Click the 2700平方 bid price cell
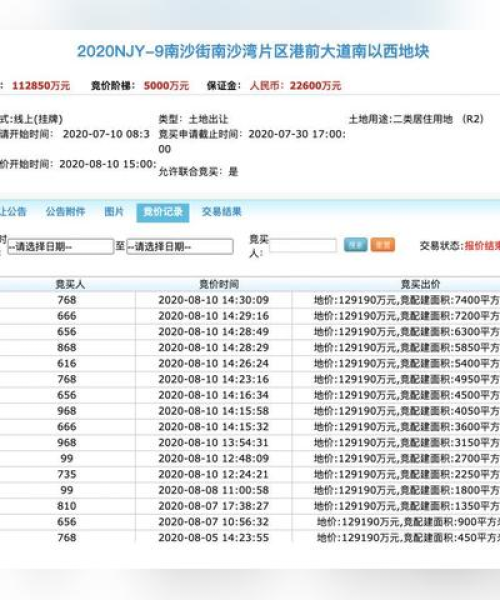The width and height of the screenshot is (500, 600). tap(407, 458)
